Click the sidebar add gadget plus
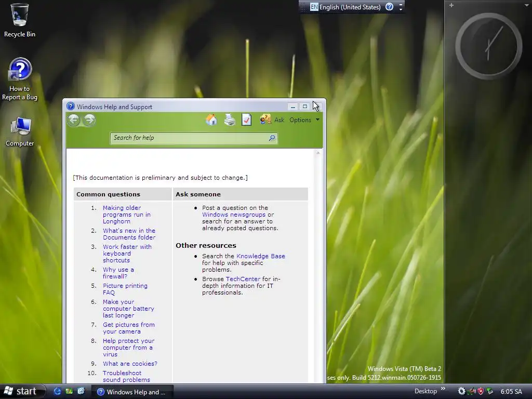Screen dimensions: 532x399 (x=451, y=5)
